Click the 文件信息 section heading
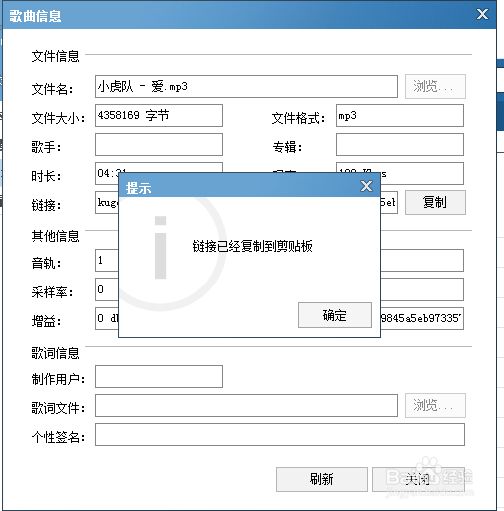 55,56
